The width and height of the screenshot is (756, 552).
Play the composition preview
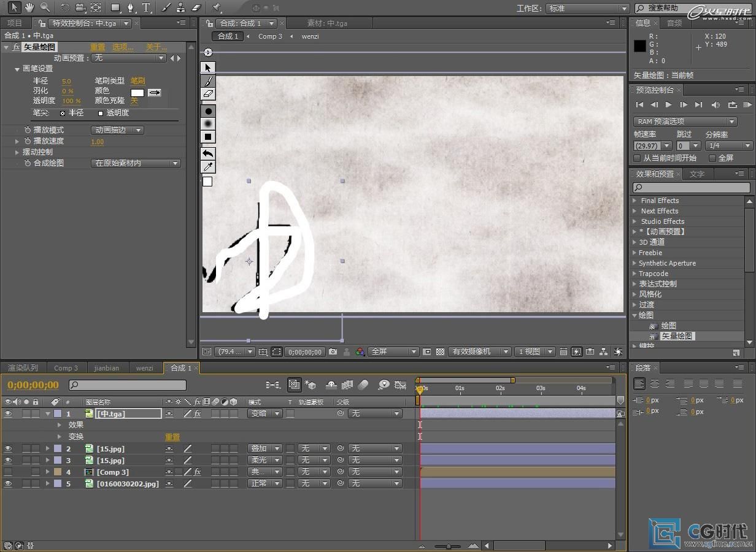[x=669, y=105]
